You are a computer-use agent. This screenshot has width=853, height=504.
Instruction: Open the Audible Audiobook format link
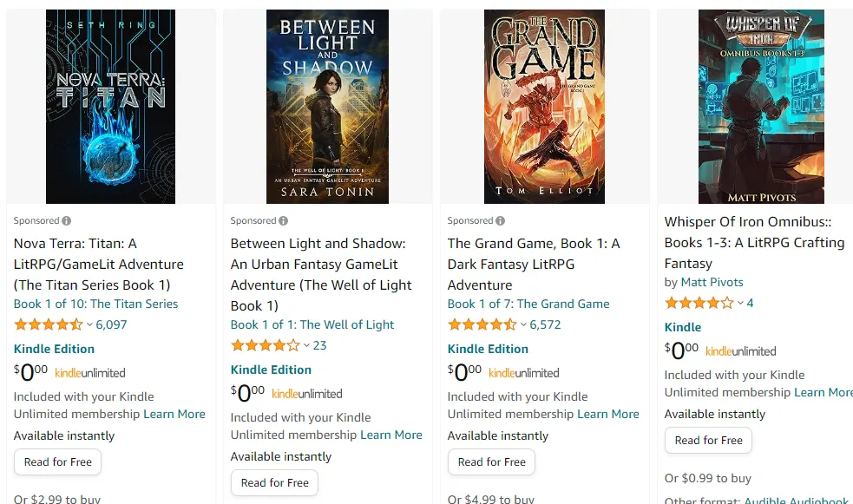point(797,501)
